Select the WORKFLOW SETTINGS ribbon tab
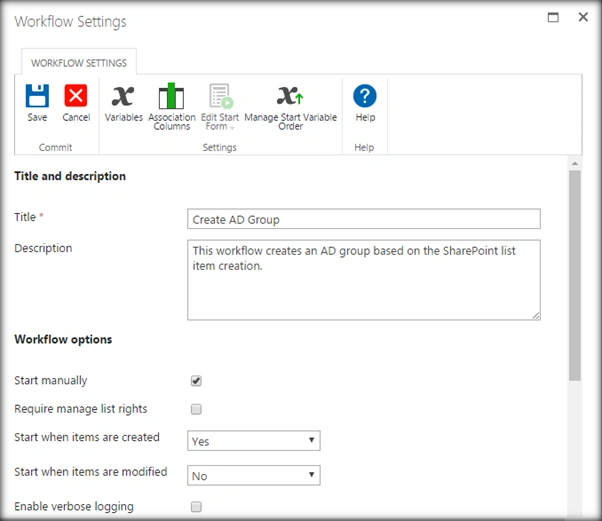The image size is (602, 521). [x=79, y=63]
